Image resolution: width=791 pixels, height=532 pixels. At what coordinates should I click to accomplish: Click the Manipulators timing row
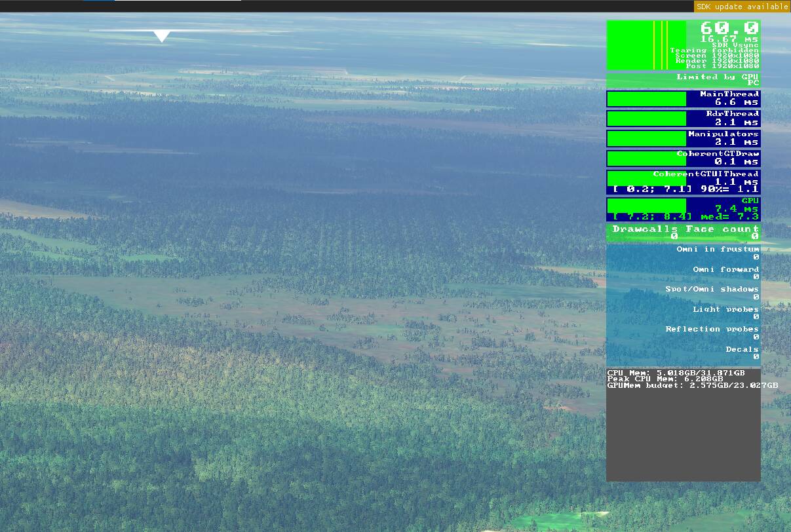683,138
